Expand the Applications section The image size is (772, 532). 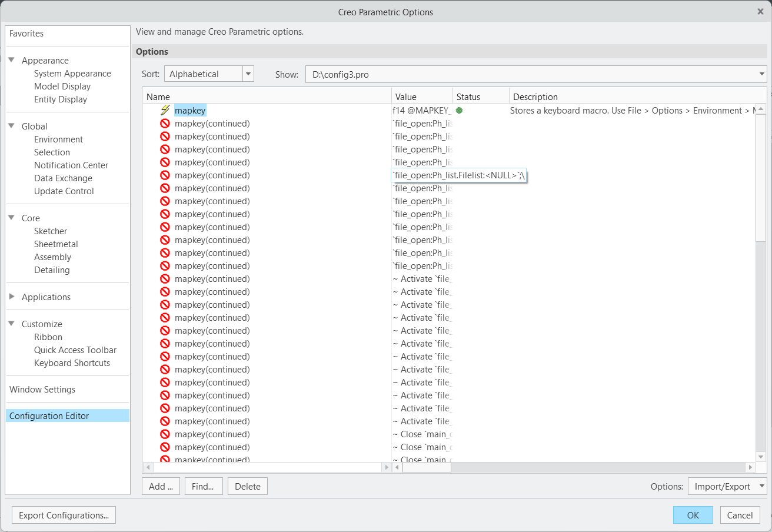13,297
